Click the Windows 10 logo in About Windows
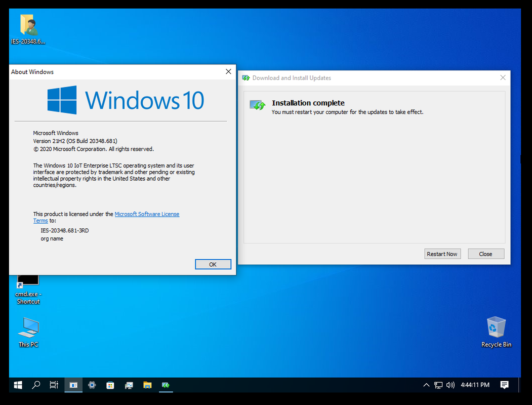 point(126,100)
